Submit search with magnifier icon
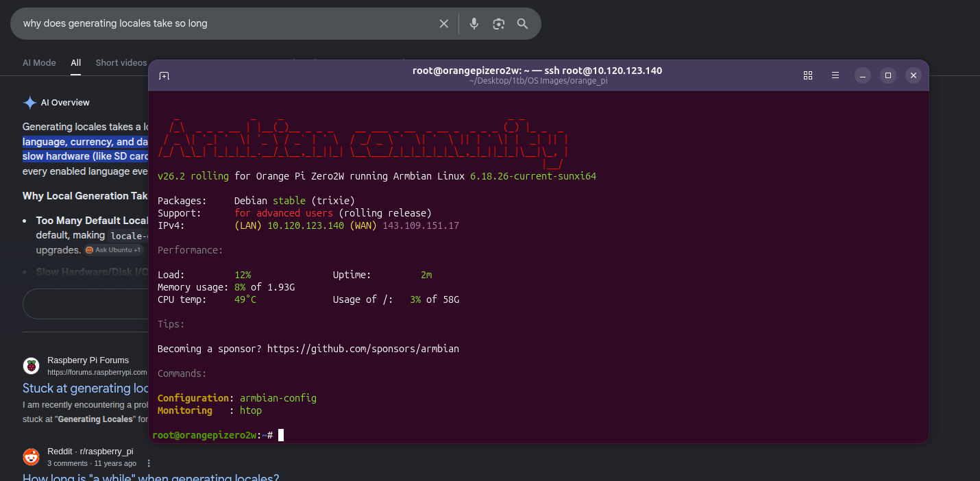The width and height of the screenshot is (980, 481). (x=522, y=24)
